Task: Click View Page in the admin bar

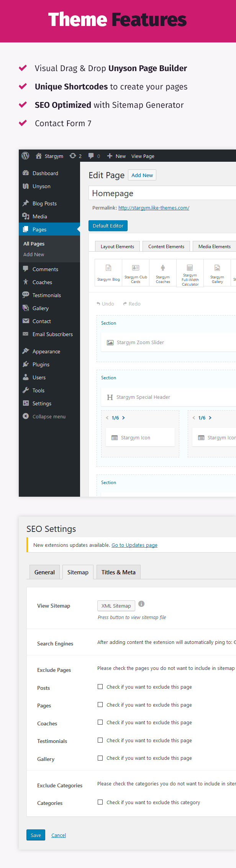Action: pyautogui.click(x=143, y=156)
